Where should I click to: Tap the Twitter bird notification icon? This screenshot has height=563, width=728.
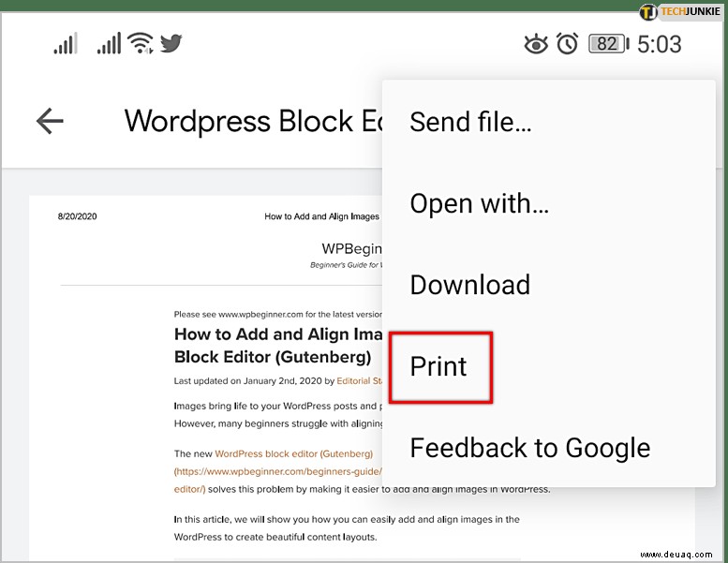[x=171, y=44]
